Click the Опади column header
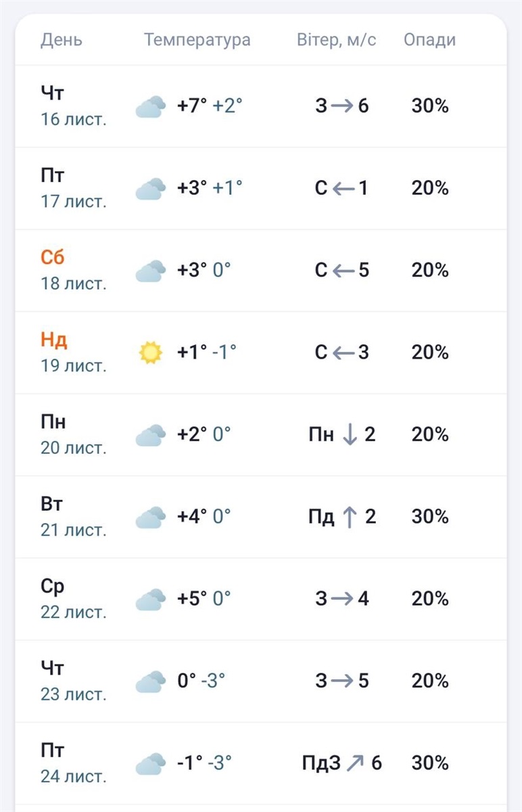Image resolution: width=522 pixels, height=812 pixels. pyautogui.click(x=430, y=40)
